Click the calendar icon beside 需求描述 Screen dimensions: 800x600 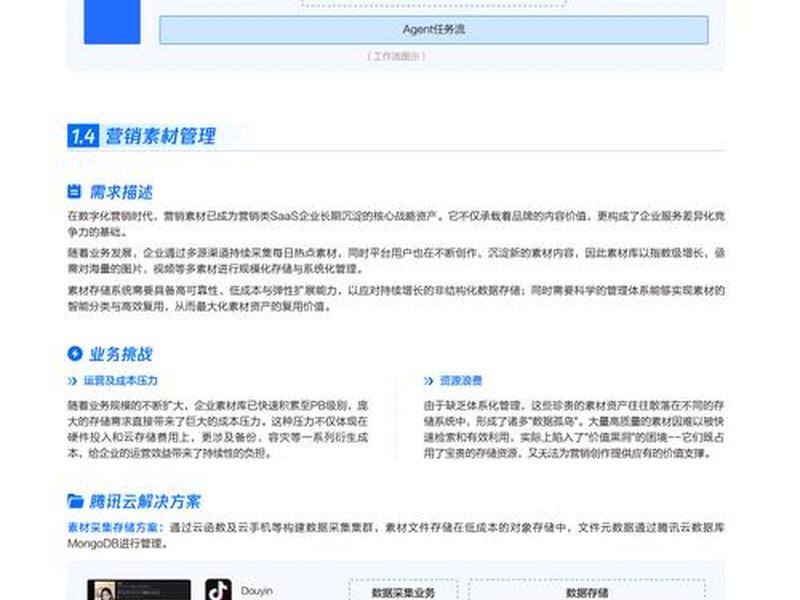coord(74,191)
